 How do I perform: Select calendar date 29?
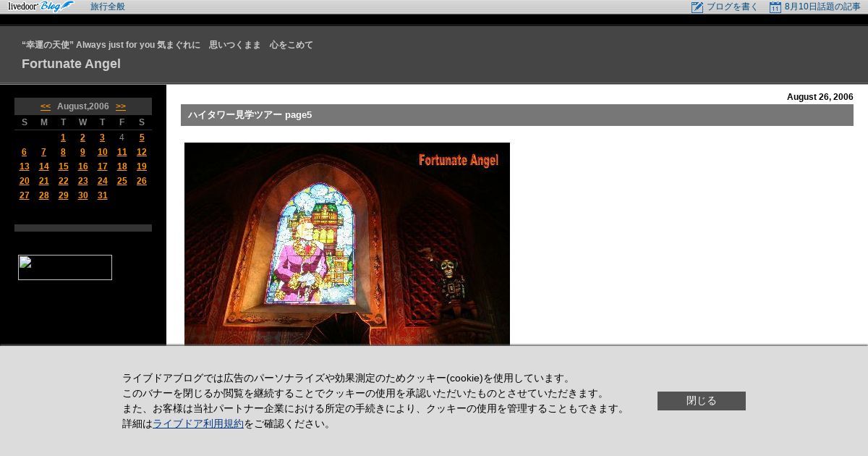[64, 195]
